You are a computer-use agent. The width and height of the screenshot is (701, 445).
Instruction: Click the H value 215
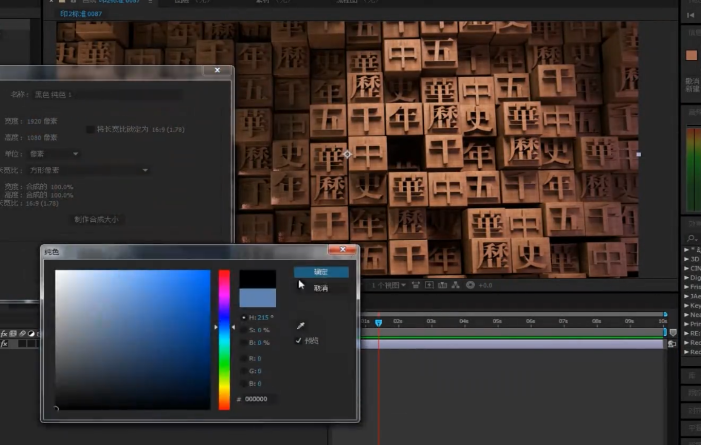(263, 318)
